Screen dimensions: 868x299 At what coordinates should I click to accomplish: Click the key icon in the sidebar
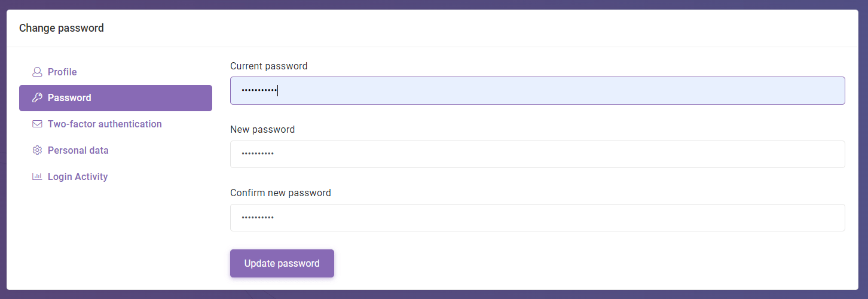point(37,98)
